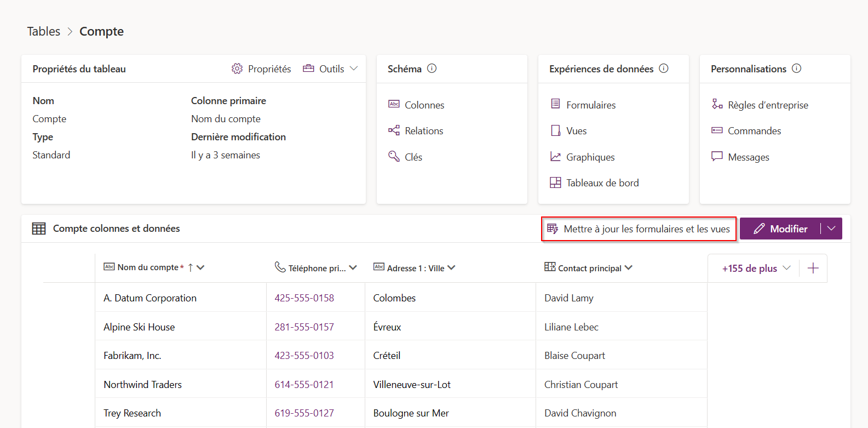Click the Clés key icon

coord(394,156)
